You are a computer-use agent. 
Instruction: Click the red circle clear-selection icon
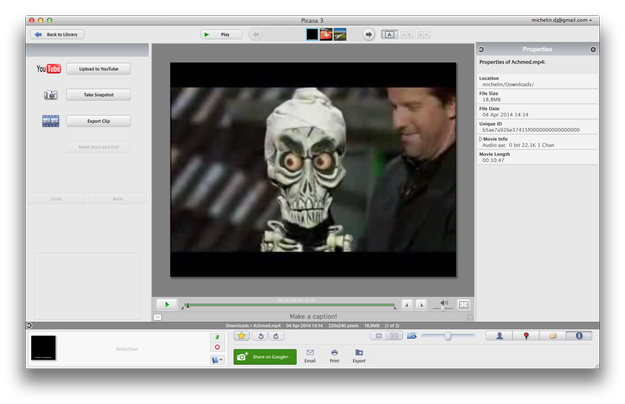217,347
